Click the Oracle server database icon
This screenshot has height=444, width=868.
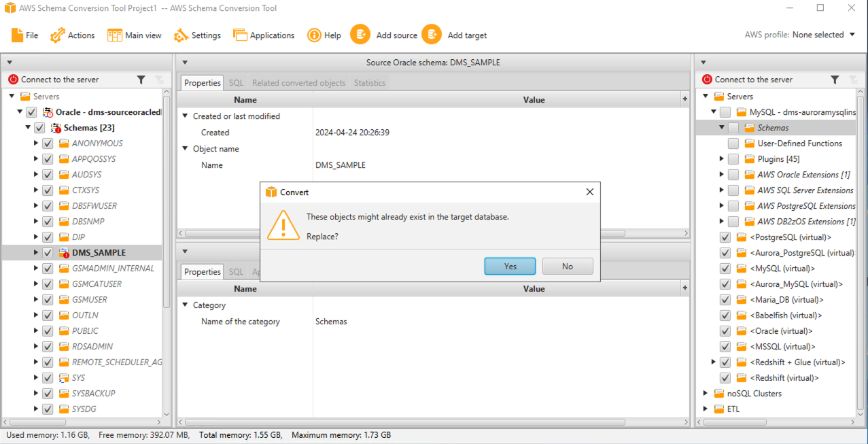(x=48, y=112)
